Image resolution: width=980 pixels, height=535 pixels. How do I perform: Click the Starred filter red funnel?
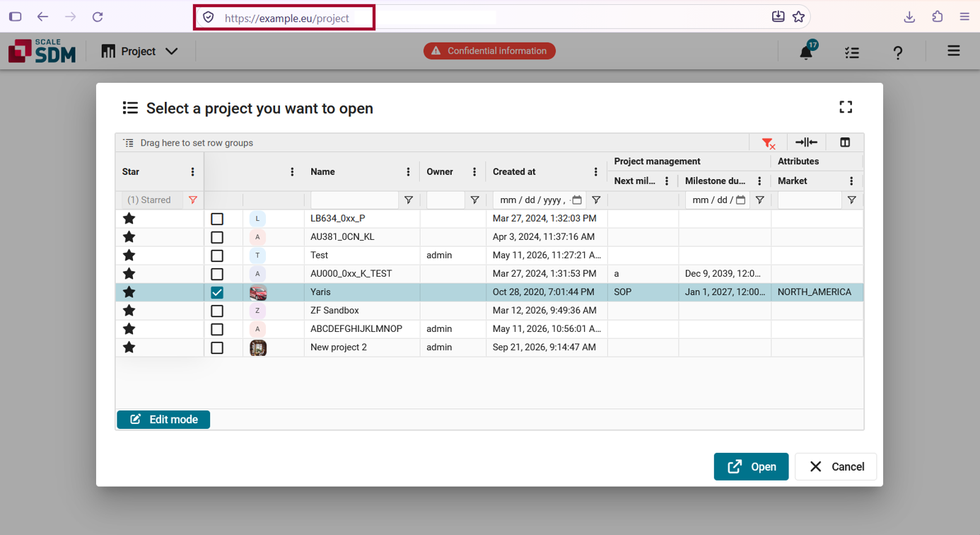pyautogui.click(x=192, y=200)
